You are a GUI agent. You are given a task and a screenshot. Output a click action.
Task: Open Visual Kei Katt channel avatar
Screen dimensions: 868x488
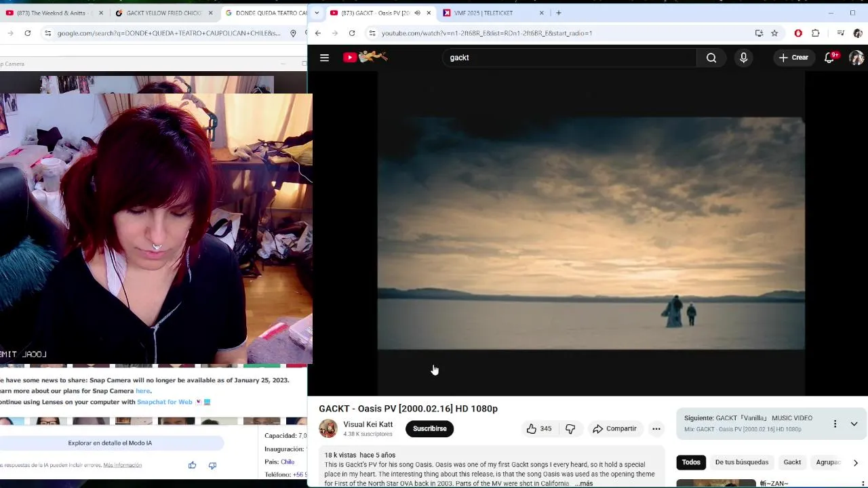pos(328,428)
